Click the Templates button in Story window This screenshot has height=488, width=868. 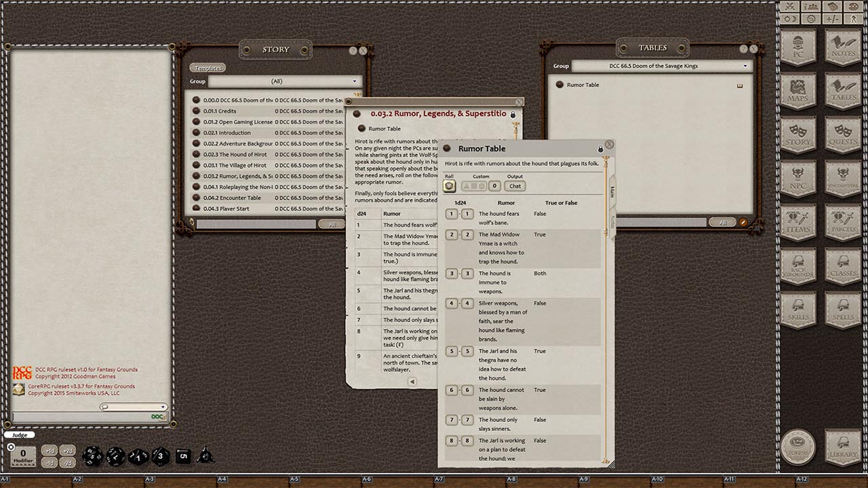click(207, 68)
